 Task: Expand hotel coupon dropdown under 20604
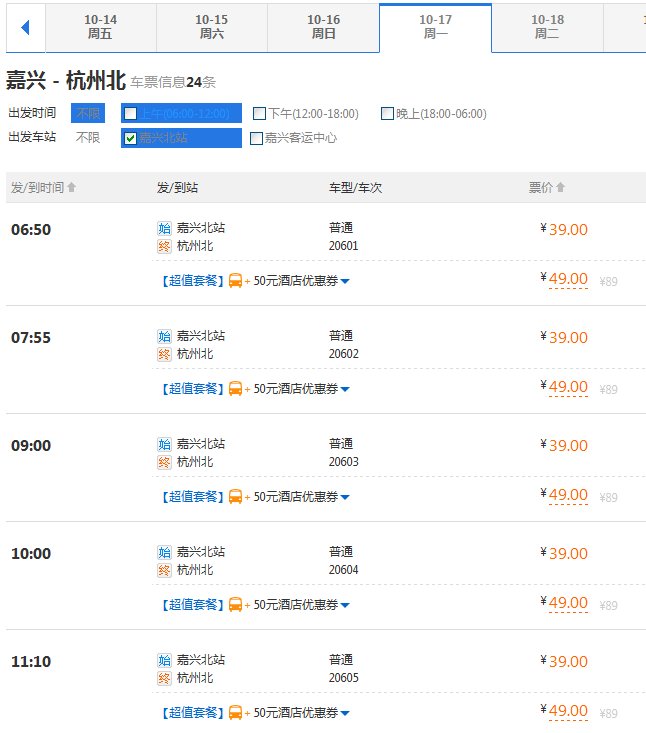345,605
